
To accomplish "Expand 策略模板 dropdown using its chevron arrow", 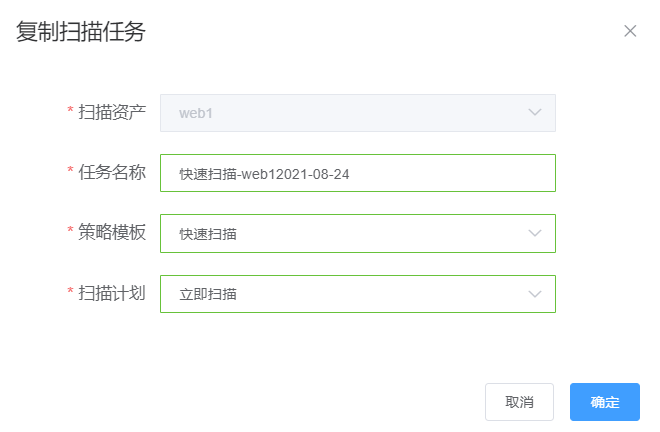I will 535,233.
